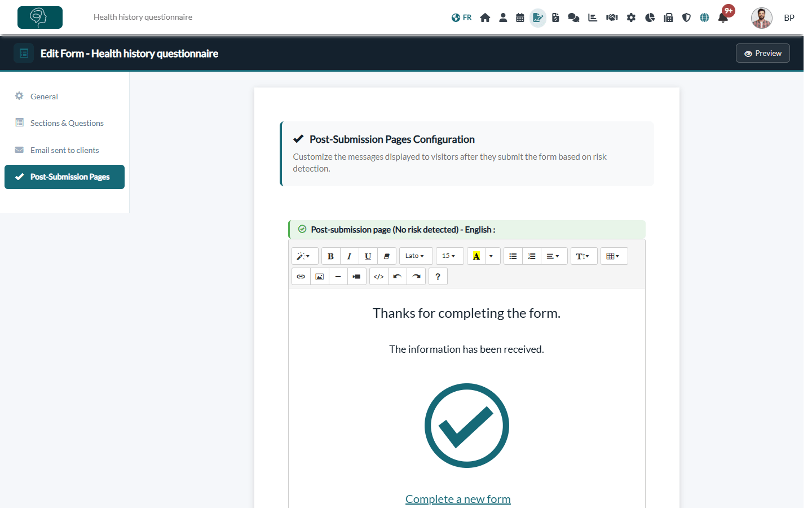Image resolution: width=812 pixels, height=508 pixels.
Task: Toggle underline formatting
Action: point(368,256)
